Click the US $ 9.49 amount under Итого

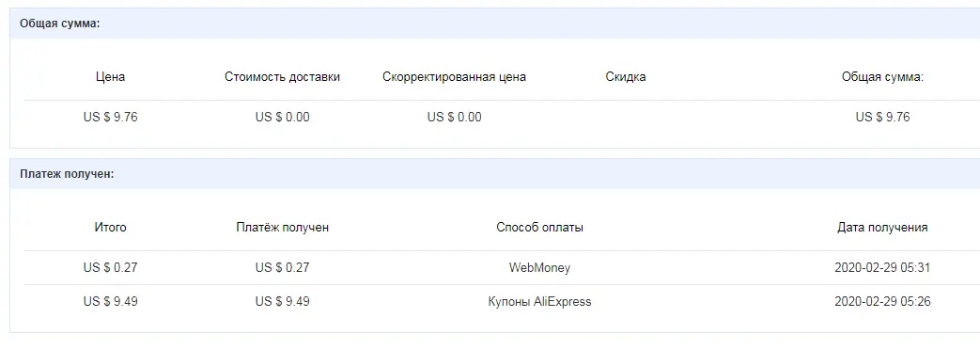point(110,302)
